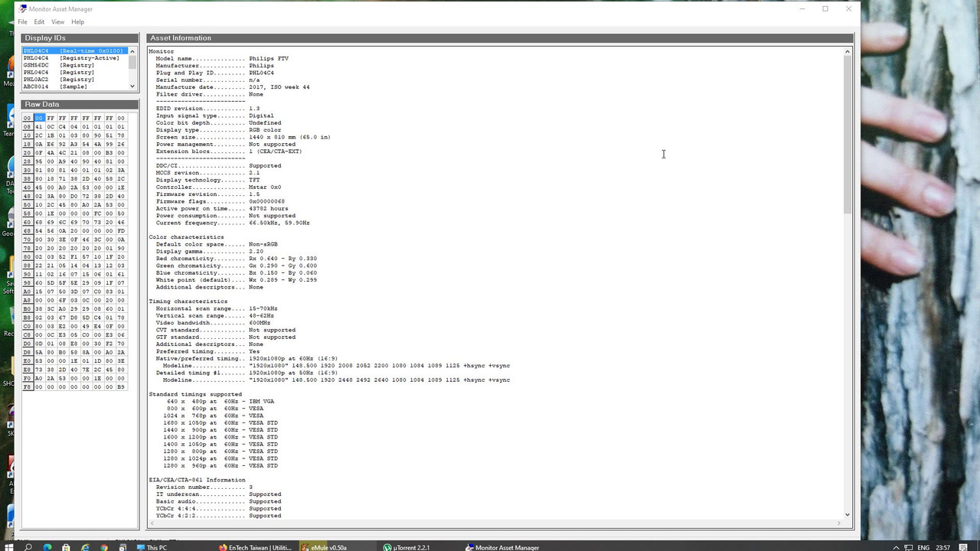This screenshot has width=980, height=551.
Task: Click row offset 80 header in Raw Data
Action: pos(28,256)
